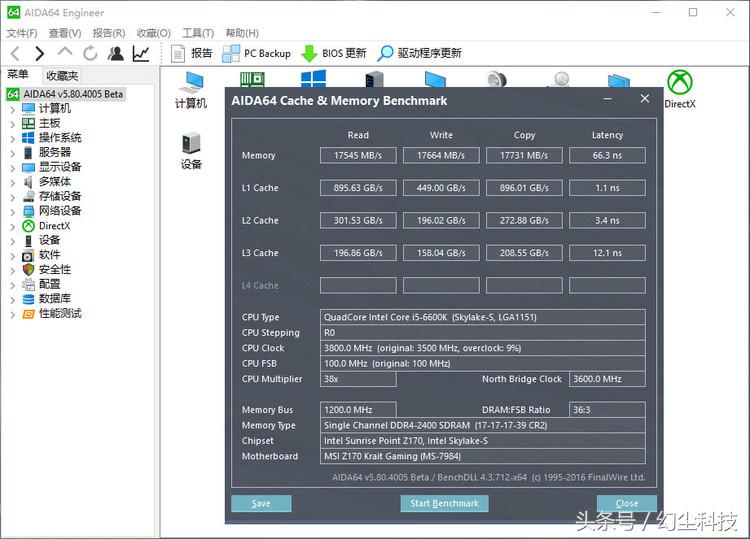Open the 设备 icon in the main pane

[x=191, y=151]
